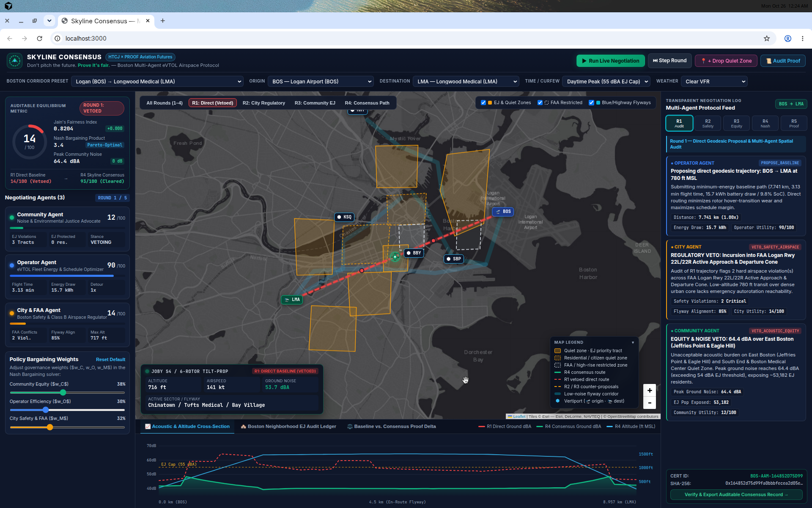Click Run Live Negotiation button
The width and height of the screenshot is (812, 508).
(x=610, y=61)
